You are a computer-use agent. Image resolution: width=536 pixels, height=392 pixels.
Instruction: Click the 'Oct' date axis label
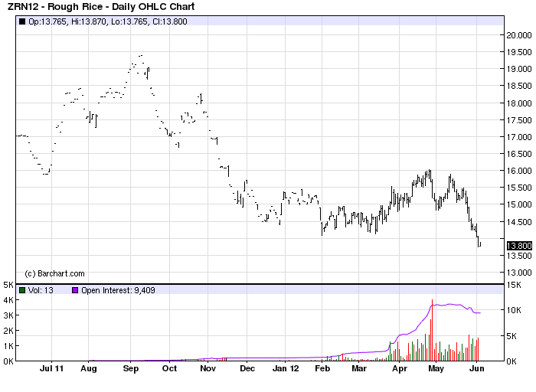tap(169, 368)
